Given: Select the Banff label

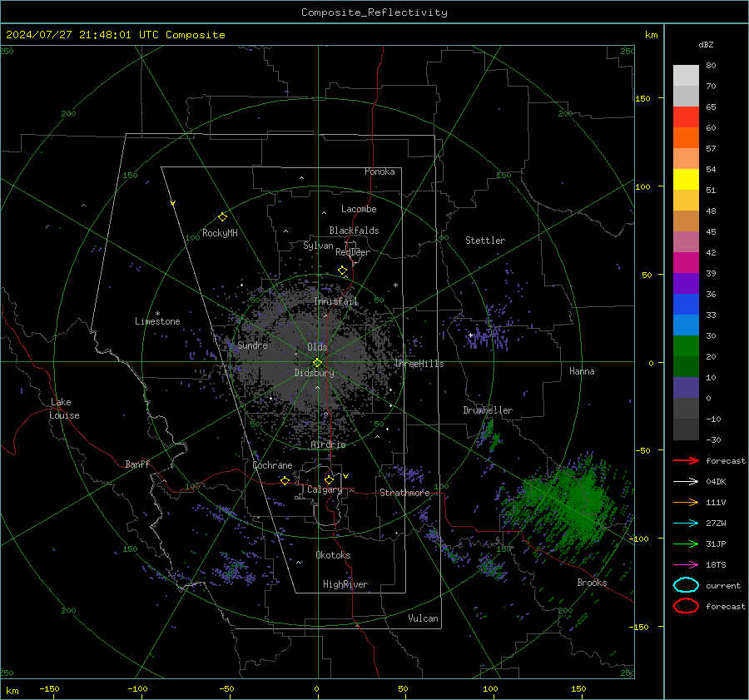Looking at the screenshot, I should tap(137, 464).
